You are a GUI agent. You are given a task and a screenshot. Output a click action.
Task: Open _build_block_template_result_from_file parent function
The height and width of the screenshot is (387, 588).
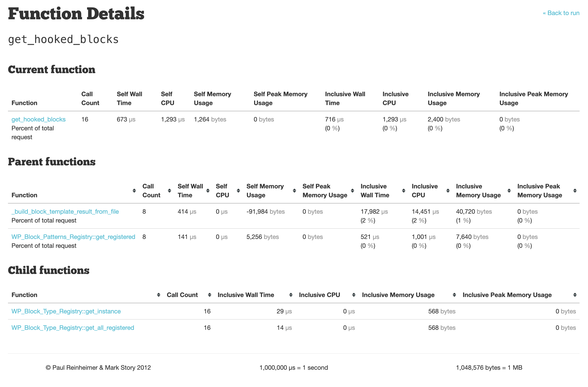coord(65,211)
